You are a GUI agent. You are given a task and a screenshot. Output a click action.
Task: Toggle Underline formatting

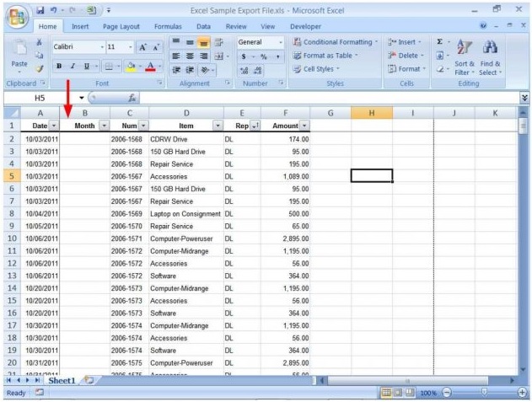pos(86,67)
